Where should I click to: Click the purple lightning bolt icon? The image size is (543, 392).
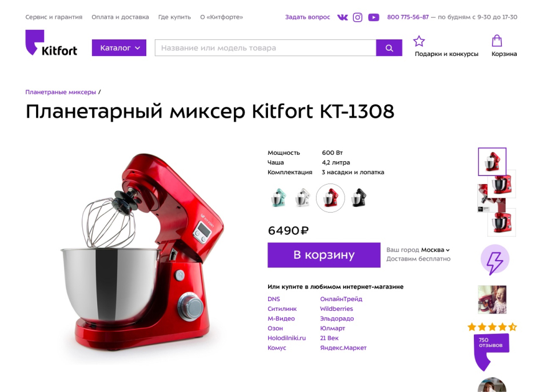click(x=495, y=260)
